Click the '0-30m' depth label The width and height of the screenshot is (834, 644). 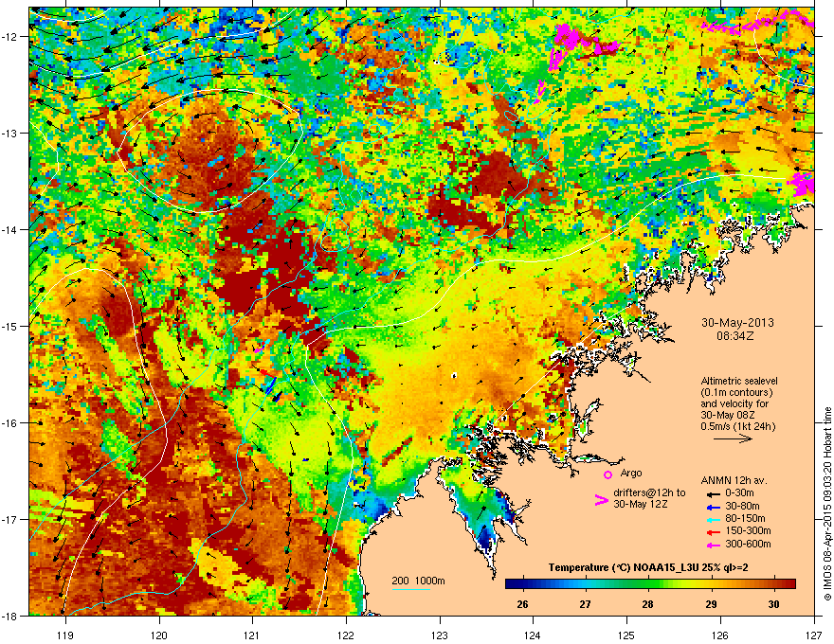click(x=740, y=493)
